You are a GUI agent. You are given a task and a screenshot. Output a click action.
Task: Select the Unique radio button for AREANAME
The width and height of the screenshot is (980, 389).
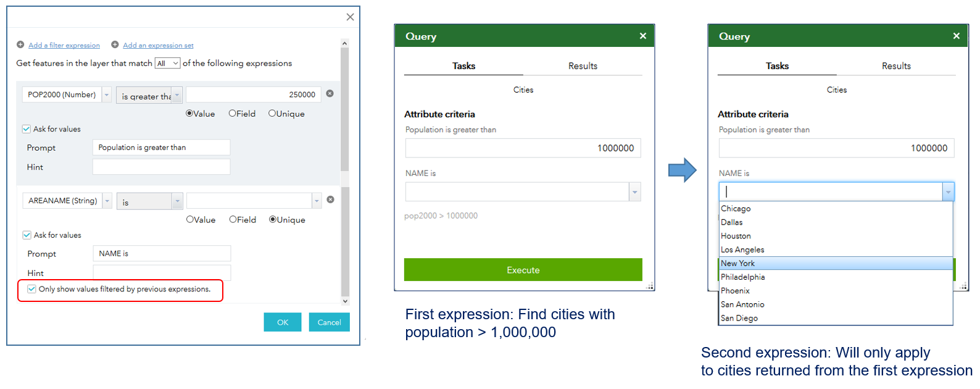click(x=272, y=220)
